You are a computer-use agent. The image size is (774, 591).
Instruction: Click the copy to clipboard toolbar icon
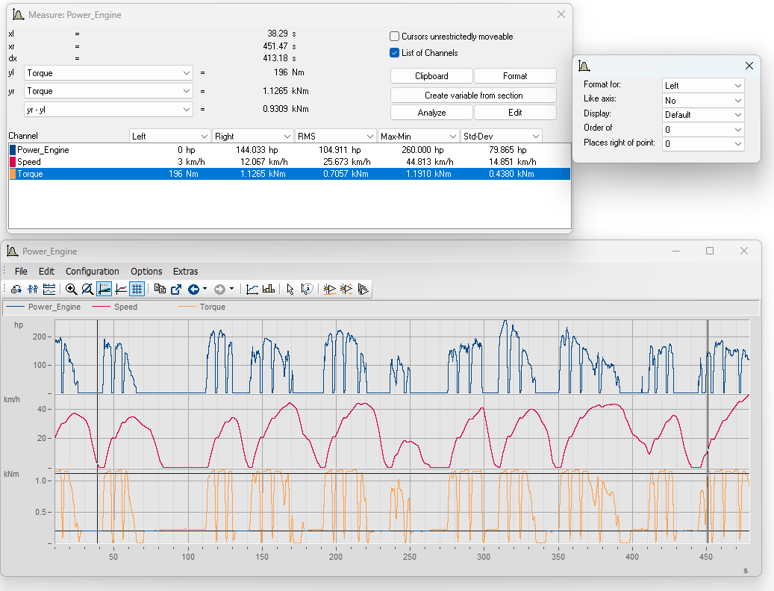(x=160, y=289)
